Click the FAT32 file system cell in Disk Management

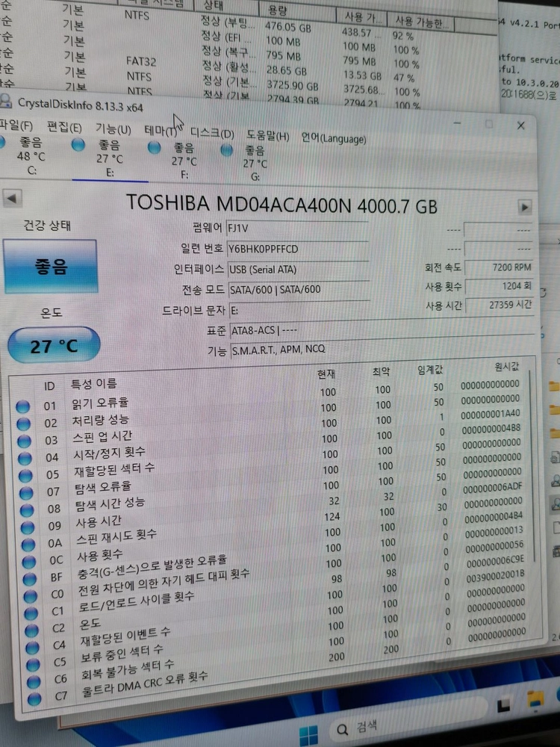[141, 61]
